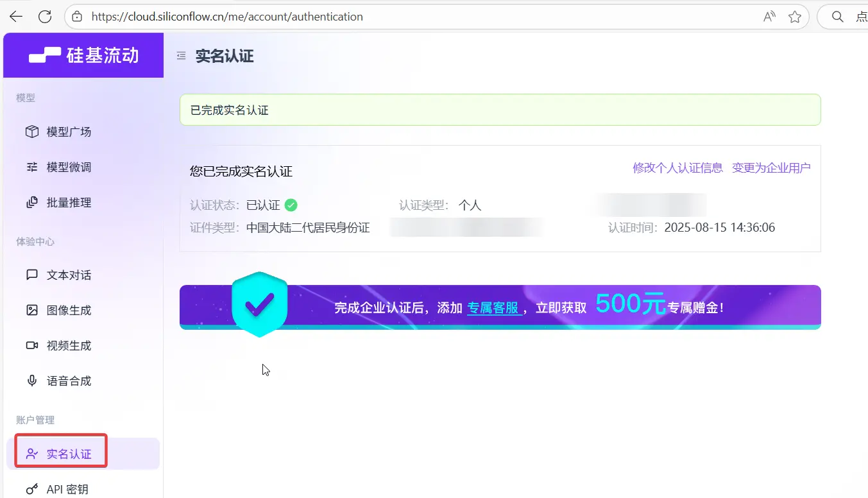Screen dimensions: 868x498
Task: Navigate to 视频生成
Action: [69, 345]
